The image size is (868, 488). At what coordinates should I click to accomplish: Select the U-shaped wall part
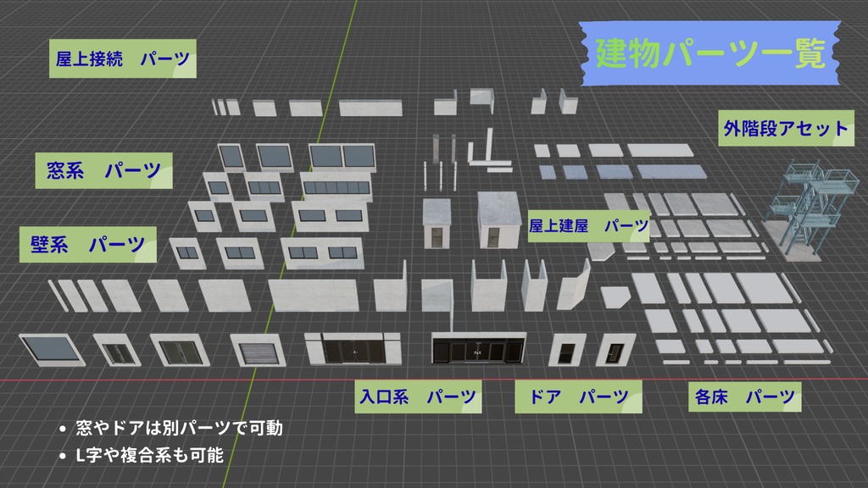point(489,286)
